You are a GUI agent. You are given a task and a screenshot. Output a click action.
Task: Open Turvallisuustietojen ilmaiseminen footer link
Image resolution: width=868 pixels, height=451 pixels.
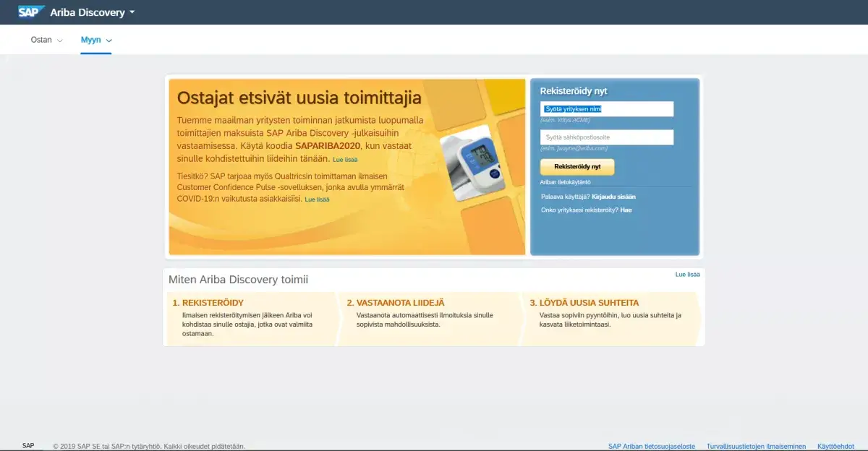(x=756, y=447)
